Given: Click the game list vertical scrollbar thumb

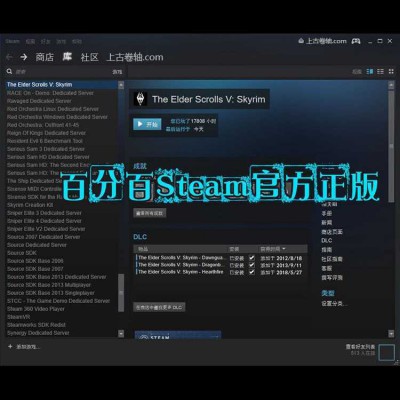Looking at the screenshot, I should pos(121,293).
